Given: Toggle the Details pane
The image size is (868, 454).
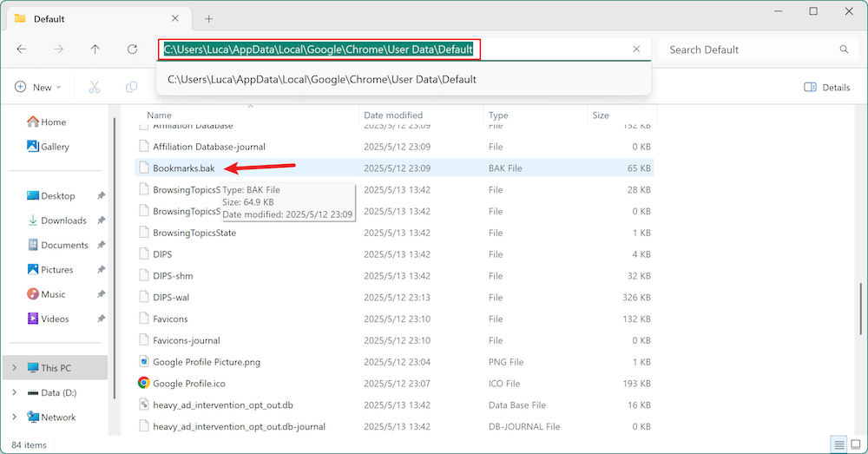Looking at the screenshot, I should (x=826, y=87).
